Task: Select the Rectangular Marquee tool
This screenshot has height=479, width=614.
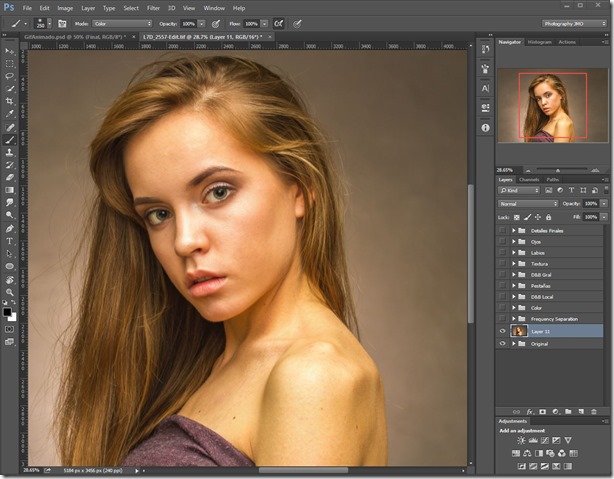Action: point(9,63)
